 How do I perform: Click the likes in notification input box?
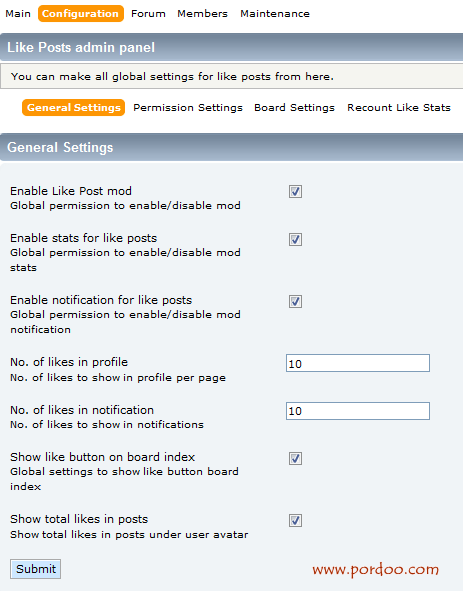358,411
